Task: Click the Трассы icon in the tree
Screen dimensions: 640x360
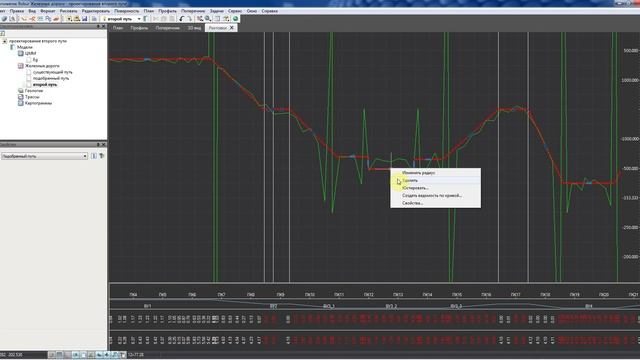Action: pos(20,97)
